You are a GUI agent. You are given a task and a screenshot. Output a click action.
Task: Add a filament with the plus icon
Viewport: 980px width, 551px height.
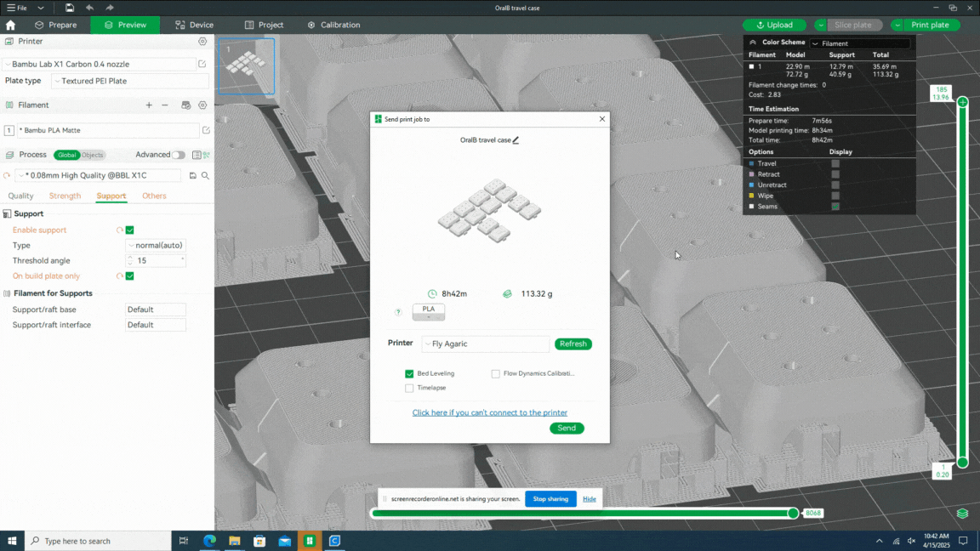pos(149,105)
